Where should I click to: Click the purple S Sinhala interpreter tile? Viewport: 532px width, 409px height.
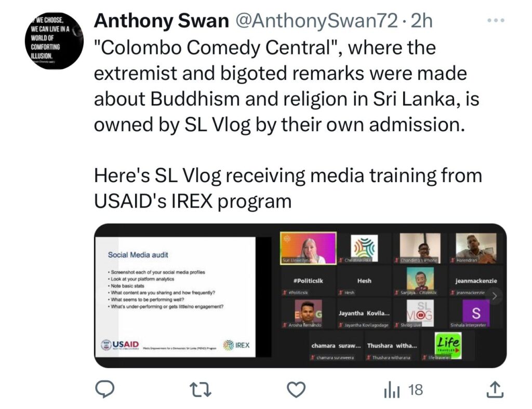click(476, 313)
